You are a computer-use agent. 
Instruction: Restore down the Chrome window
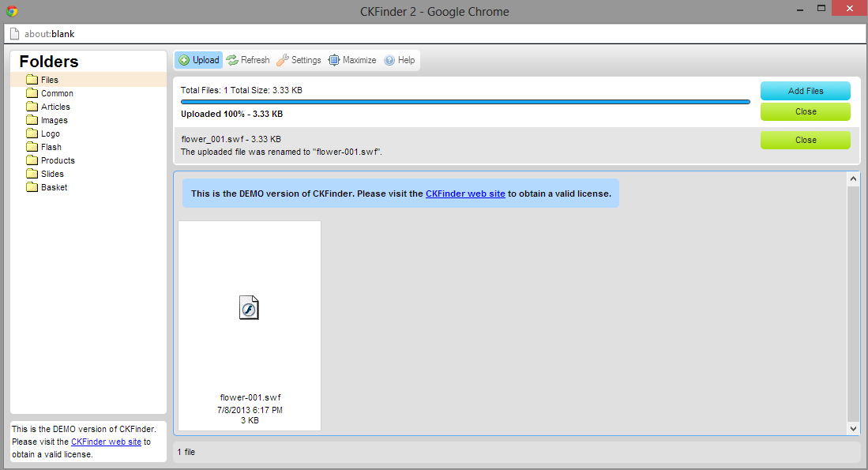821,9
